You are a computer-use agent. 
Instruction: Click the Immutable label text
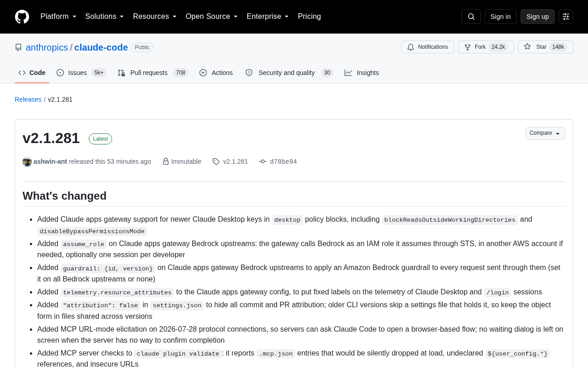186,161
